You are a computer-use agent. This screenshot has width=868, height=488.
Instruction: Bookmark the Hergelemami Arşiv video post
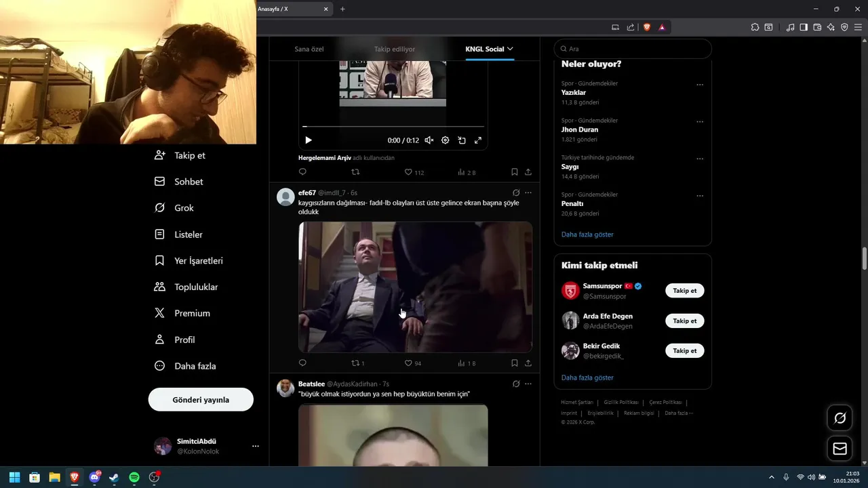(x=515, y=172)
